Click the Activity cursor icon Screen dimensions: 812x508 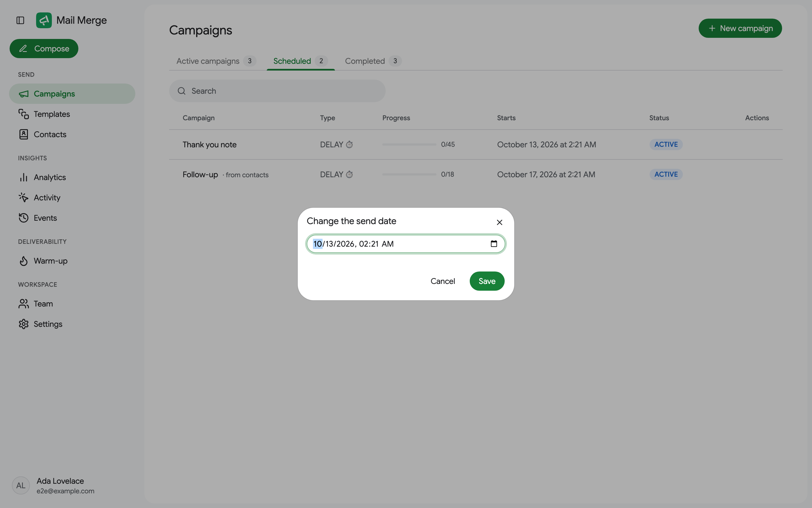(23, 198)
